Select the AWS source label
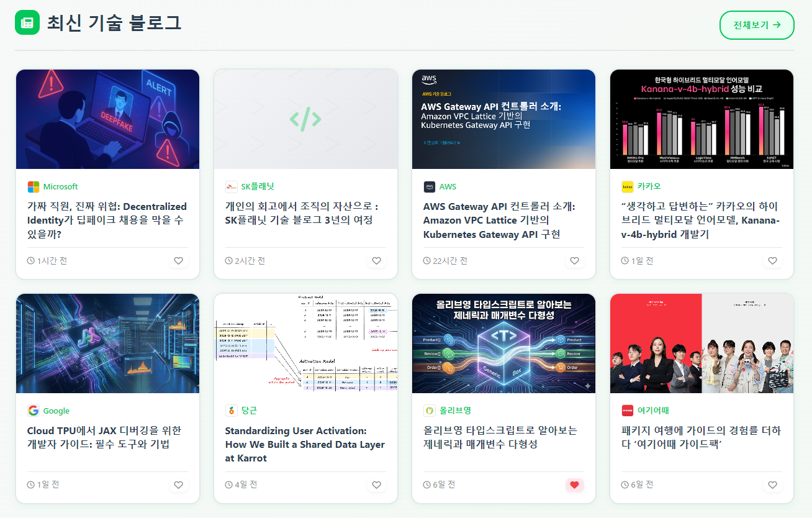Screen dimensions: 812x518 click(448, 187)
